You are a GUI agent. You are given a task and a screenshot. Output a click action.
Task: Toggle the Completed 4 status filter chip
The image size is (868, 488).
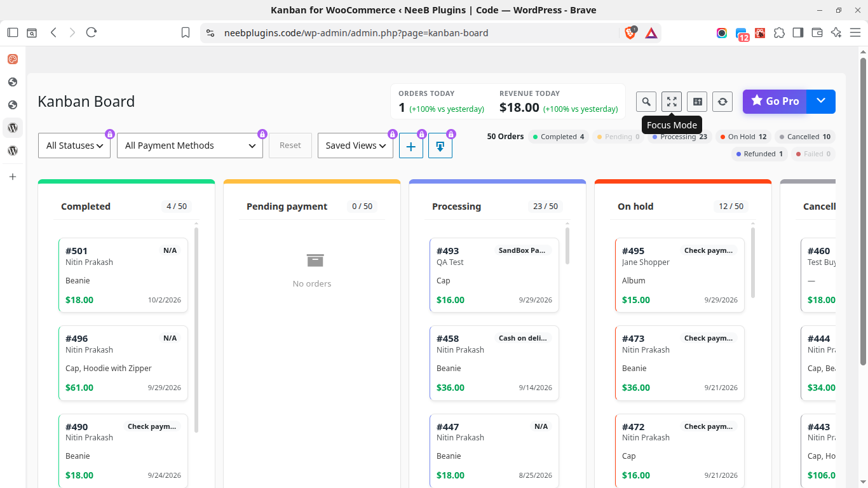(x=559, y=137)
